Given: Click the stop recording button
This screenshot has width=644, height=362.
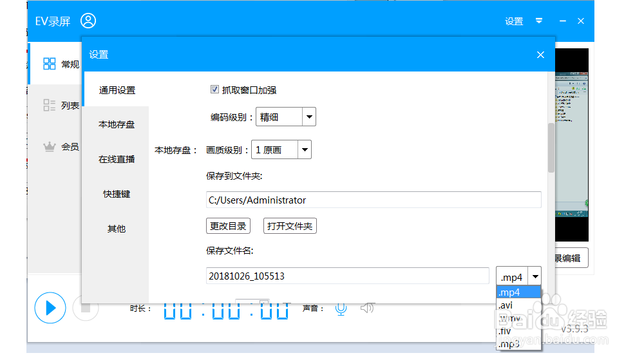Looking at the screenshot, I should tap(86, 308).
